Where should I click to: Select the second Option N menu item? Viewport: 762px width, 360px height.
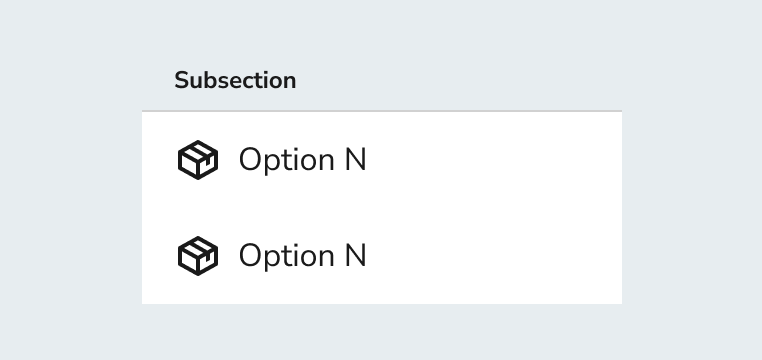coord(381,256)
